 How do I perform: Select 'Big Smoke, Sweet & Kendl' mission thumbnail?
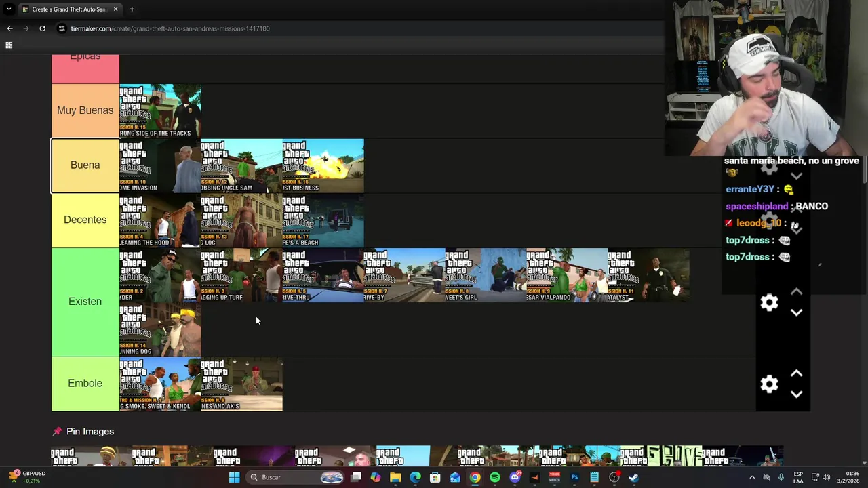[160, 384]
